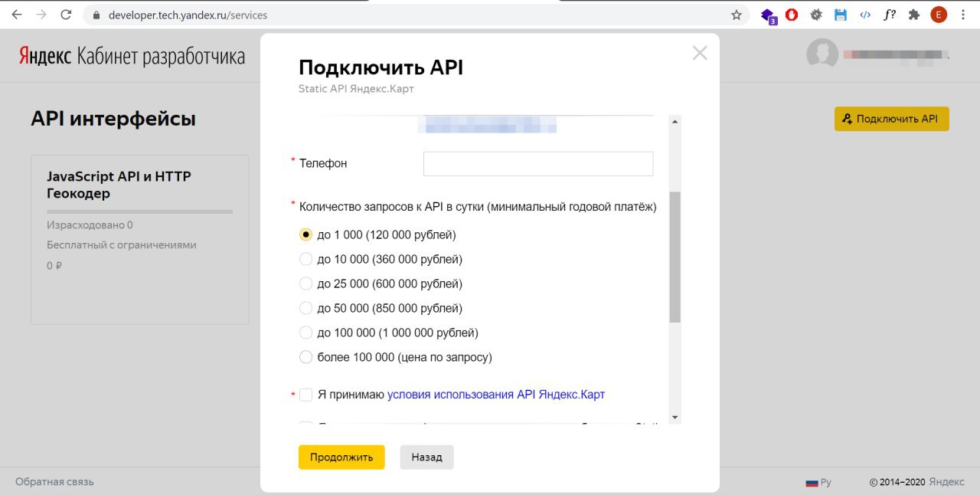
Task: Open the red Opera-style extension icon
Action: [x=792, y=15]
